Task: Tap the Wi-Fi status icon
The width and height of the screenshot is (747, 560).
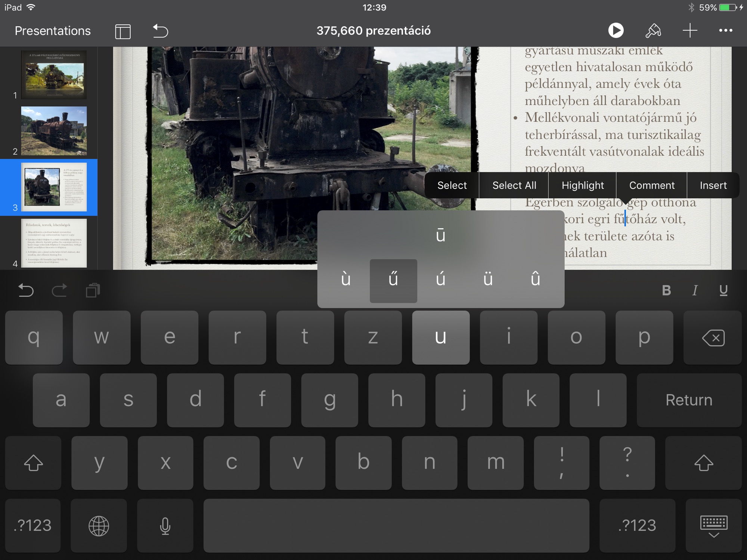Action: [x=31, y=7]
